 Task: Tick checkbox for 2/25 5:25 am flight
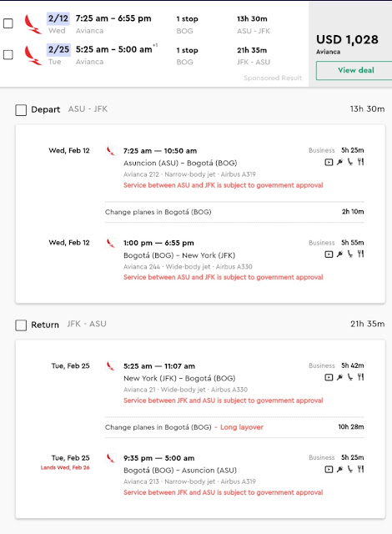pyautogui.click(x=8, y=54)
